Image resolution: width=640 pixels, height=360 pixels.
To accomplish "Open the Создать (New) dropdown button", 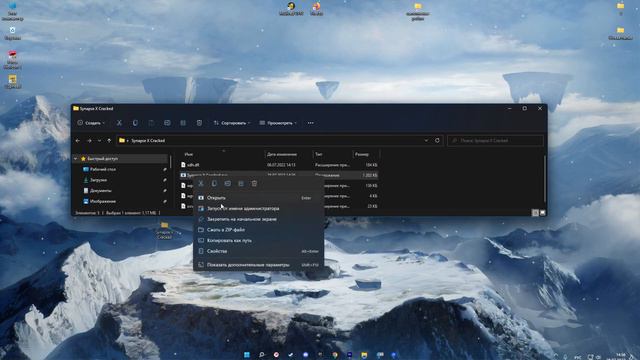I will (91, 123).
